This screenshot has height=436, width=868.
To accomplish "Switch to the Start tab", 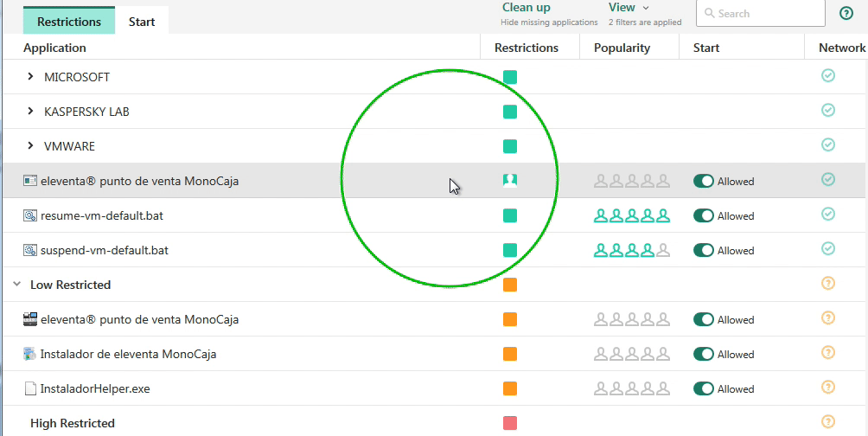I will (142, 22).
